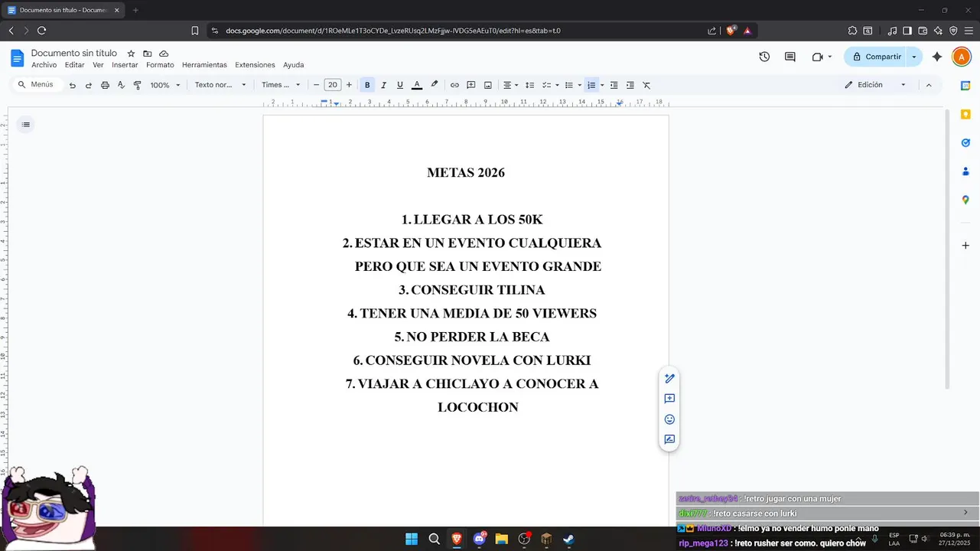Viewport: 980px width, 551px height.
Task: Check cloud save status icon
Action: [164, 54]
